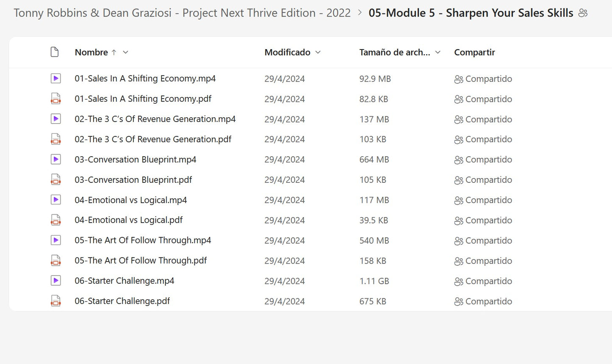Open 03-Conversation Blueprint.pdf file
Viewport: 612px width, 364px height.
point(133,180)
